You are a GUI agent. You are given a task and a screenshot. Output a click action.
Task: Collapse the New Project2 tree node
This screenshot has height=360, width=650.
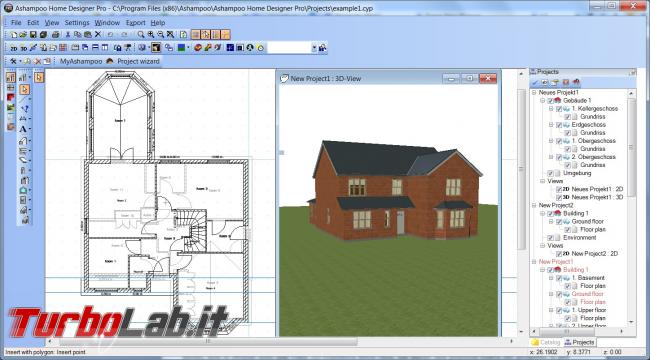(534, 205)
